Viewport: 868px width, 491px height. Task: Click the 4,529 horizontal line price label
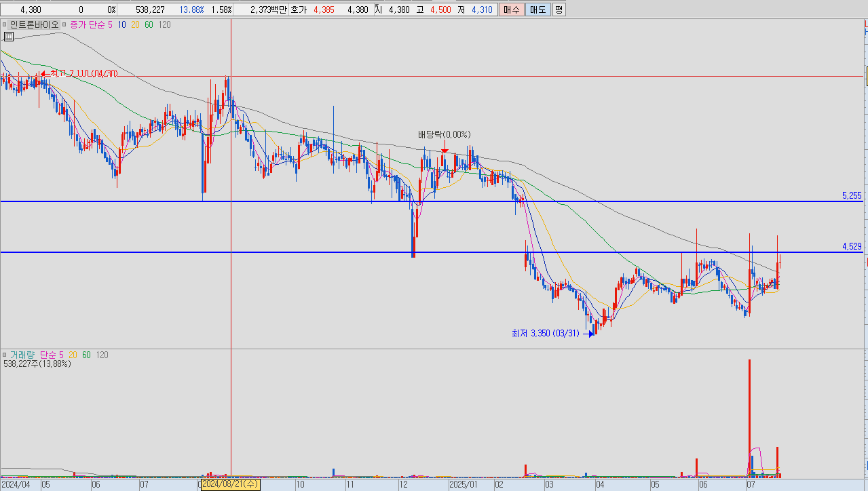click(851, 246)
